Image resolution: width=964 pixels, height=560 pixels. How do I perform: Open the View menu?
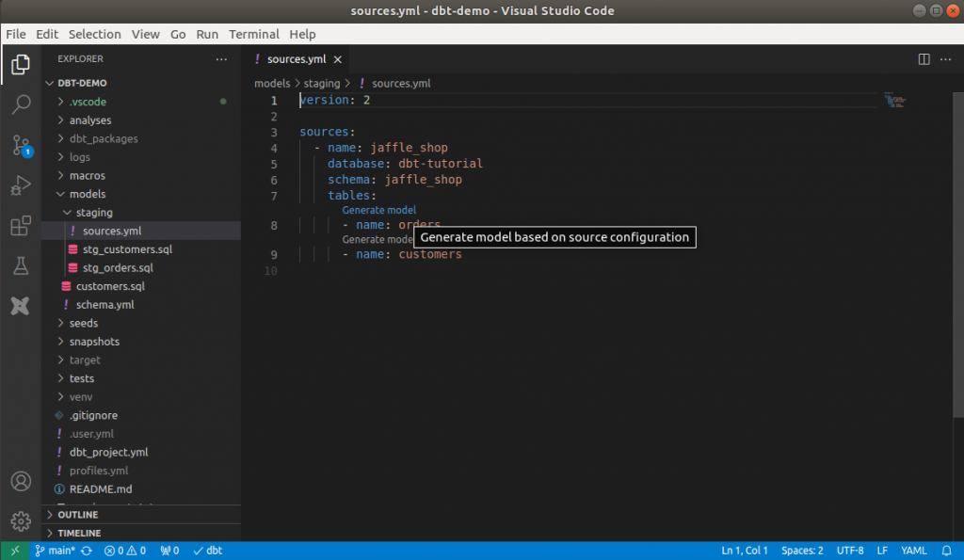pyautogui.click(x=145, y=35)
